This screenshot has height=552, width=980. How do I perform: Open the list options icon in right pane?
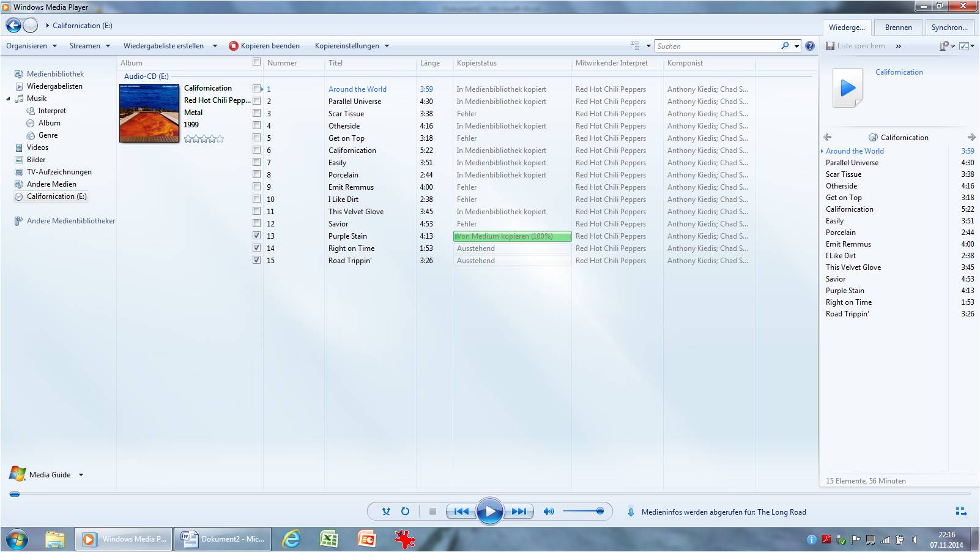click(x=947, y=46)
